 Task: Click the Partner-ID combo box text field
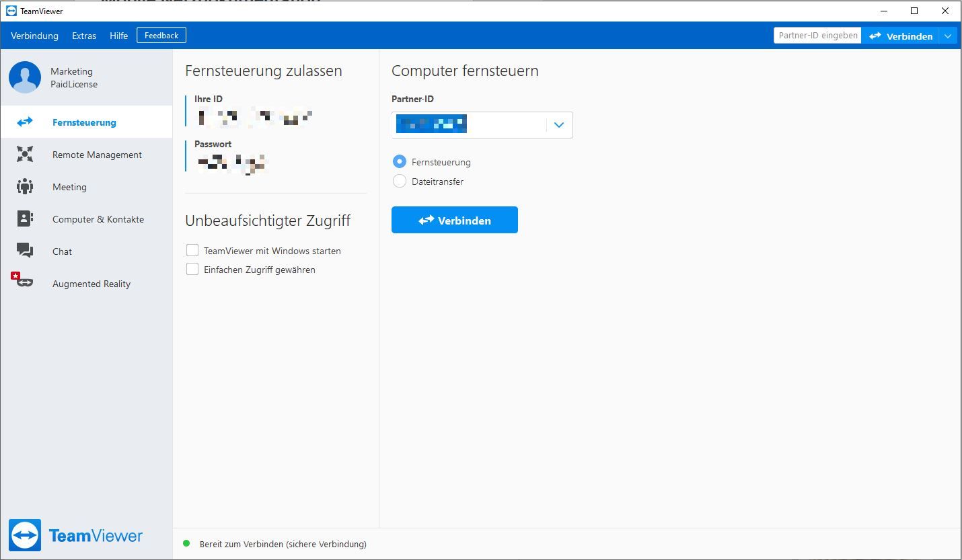(x=470, y=125)
